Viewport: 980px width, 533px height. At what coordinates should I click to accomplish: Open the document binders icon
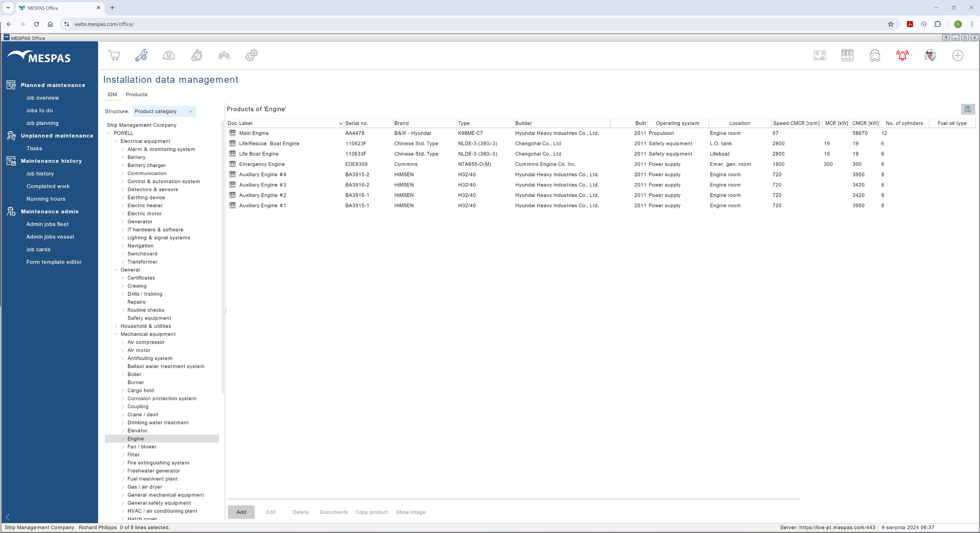[847, 56]
